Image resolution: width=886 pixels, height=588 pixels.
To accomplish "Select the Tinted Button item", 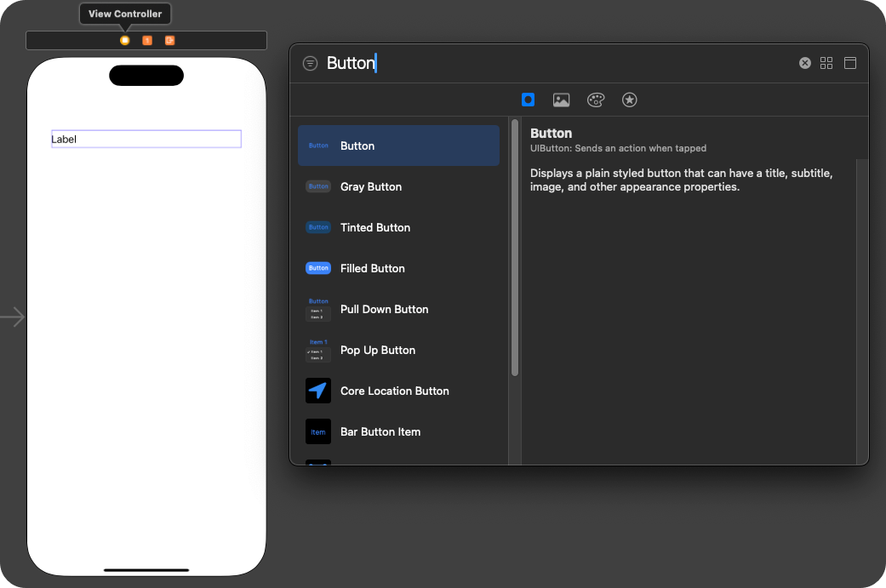I will coord(398,228).
